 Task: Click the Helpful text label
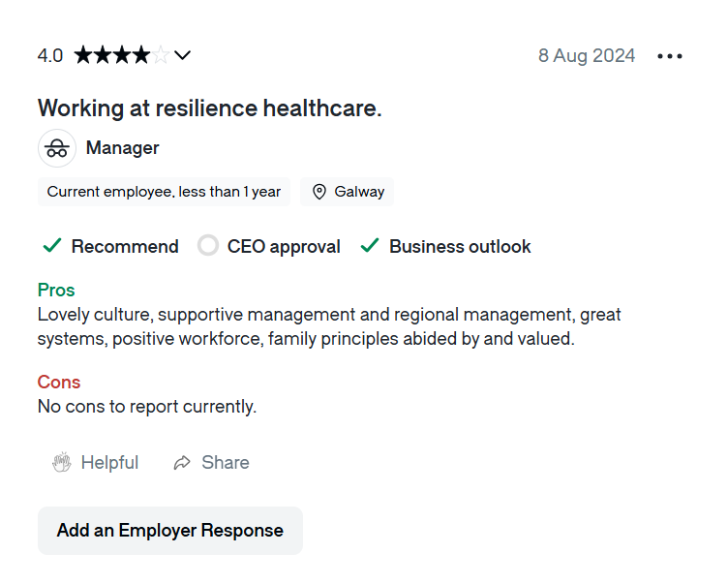click(x=109, y=463)
